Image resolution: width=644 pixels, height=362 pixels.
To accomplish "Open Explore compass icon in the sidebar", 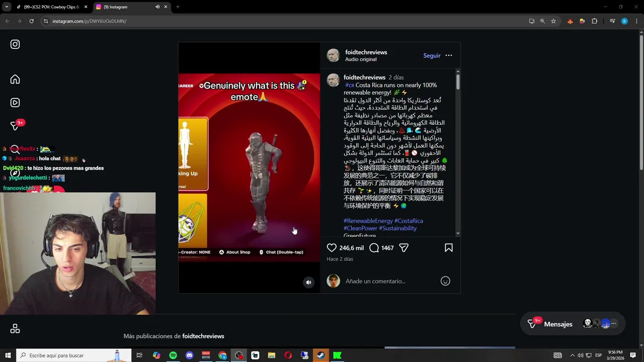I will pyautogui.click(x=15, y=173).
